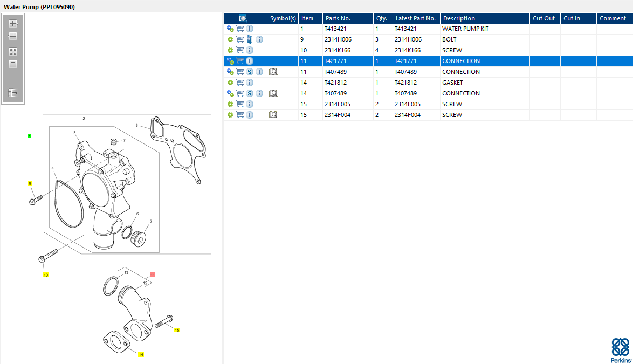Screen dimensions: 633x364
Task: Sort by the Parts No. column header
Action: point(338,18)
